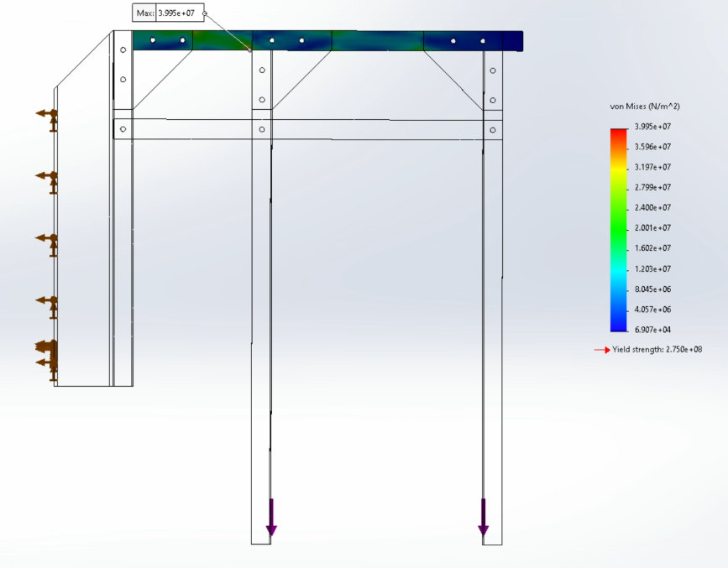Select the second brown fixture symbol from top

(x=47, y=182)
